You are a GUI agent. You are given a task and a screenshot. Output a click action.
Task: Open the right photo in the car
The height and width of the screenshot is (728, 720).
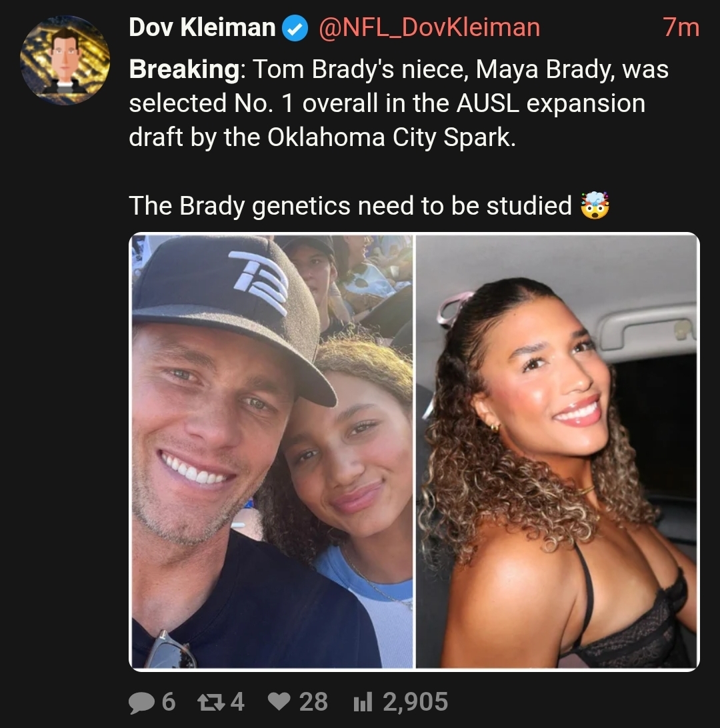coord(557,451)
